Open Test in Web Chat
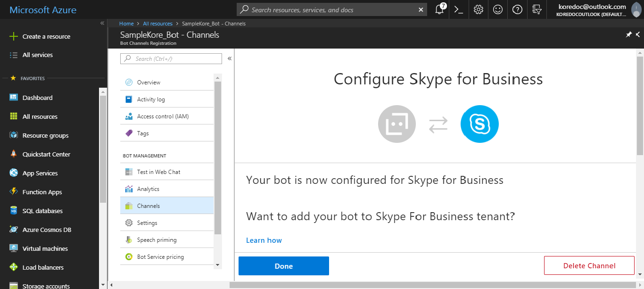Viewport: 644px width, 289px height. pos(167,172)
